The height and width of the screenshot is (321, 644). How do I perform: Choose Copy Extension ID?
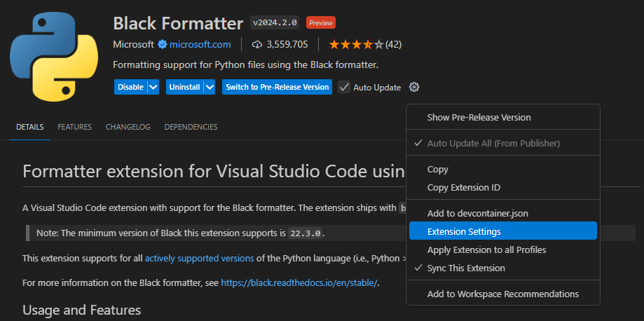(x=502, y=187)
